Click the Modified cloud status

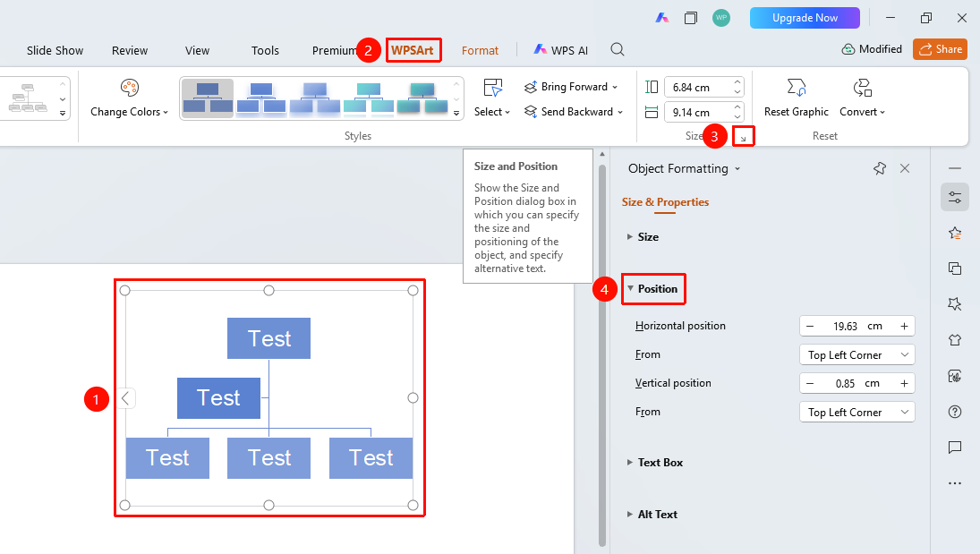[872, 48]
